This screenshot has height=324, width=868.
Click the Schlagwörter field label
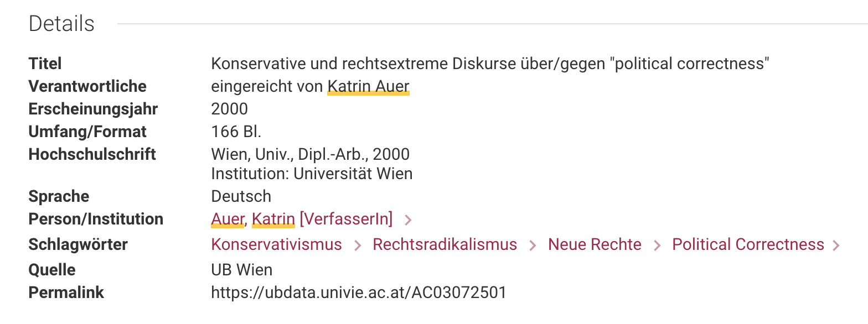click(78, 244)
